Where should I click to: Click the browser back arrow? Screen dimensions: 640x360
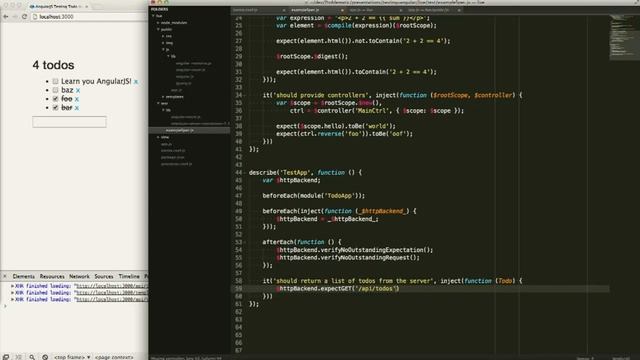tap(5, 17)
